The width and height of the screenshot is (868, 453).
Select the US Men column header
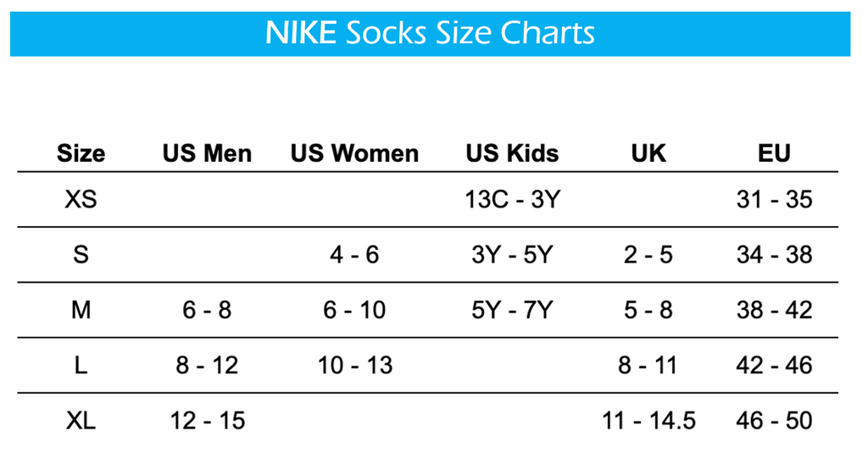[207, 153]
